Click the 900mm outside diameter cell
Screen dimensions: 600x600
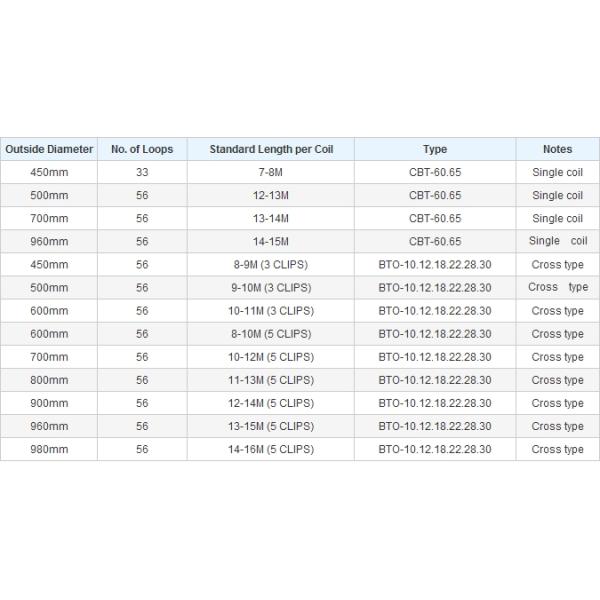49,403
